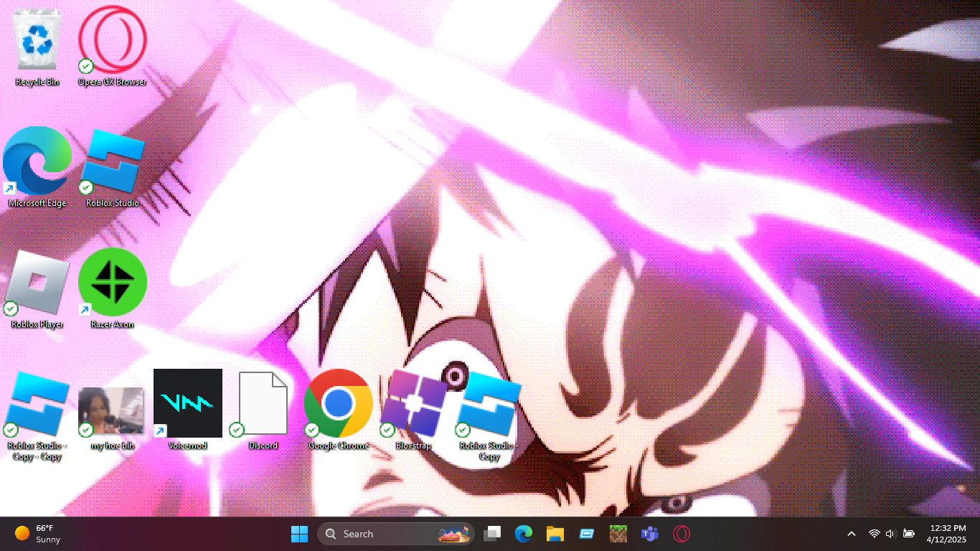This screenshot has height=551, width=980.
Task: Select the Bloxstrap desktop icon
Action: pyautogui.click(x=414, y=410)
